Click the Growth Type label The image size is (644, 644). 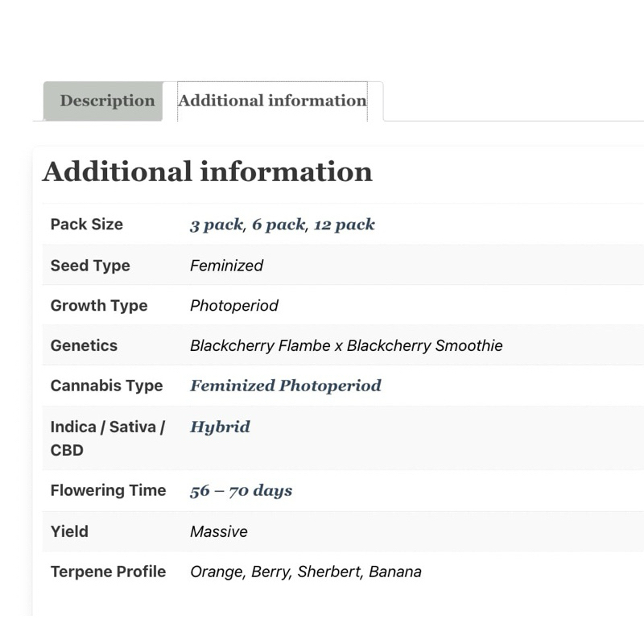point(99,306)
